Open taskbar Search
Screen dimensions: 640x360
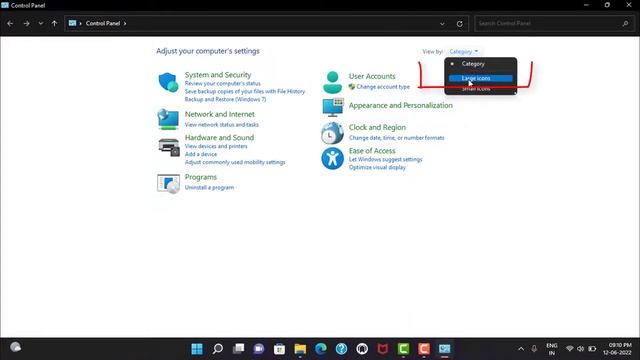pyautogui.click(x=218, y=349)
